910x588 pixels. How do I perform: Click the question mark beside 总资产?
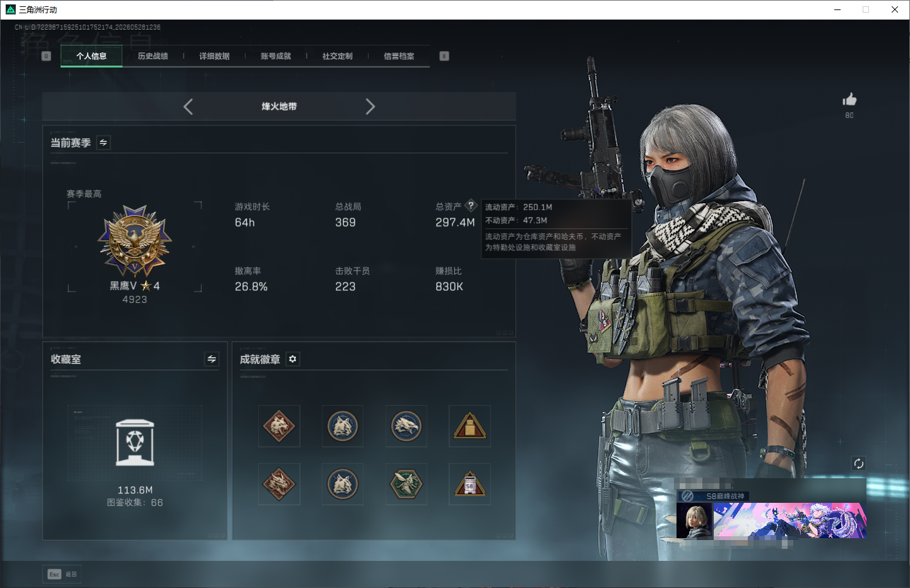point(471,206)
